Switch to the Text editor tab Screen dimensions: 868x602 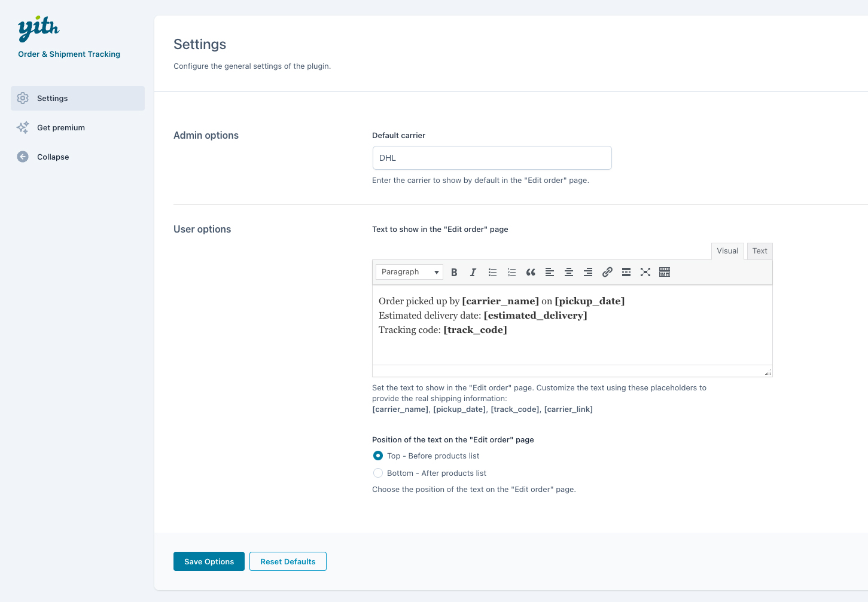(760, 251)
